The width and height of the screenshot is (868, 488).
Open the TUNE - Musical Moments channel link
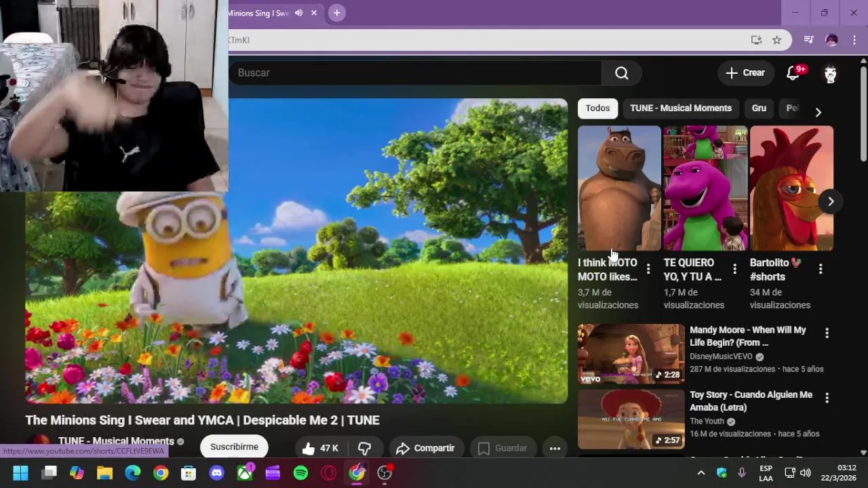[116, 441]
